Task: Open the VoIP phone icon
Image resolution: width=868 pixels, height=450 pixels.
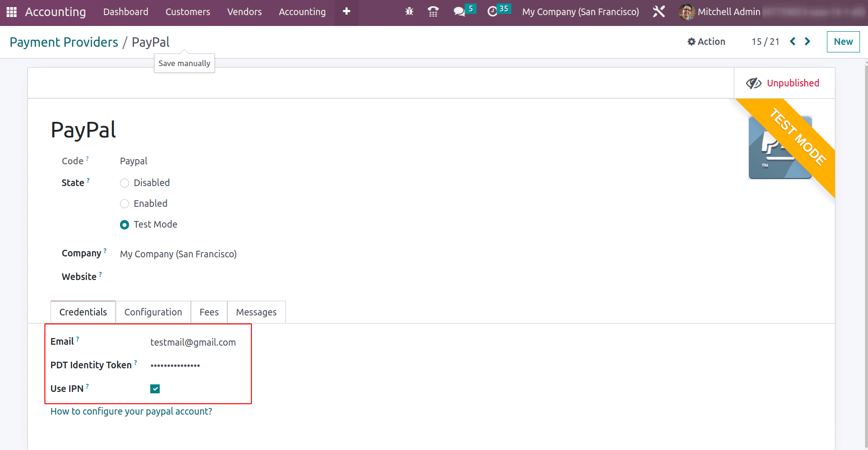Action: pyautogui.click(x=433, y=11)
